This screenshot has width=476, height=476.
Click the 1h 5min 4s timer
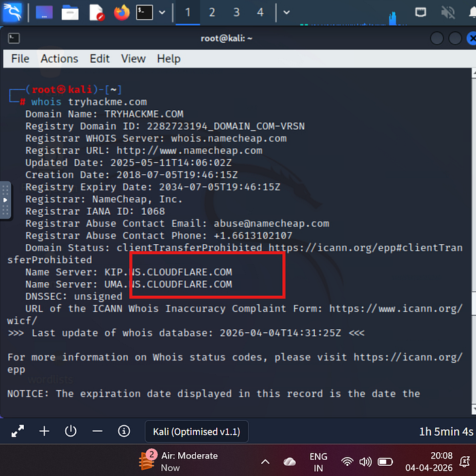pyautogui.click(x=446, y=431)
